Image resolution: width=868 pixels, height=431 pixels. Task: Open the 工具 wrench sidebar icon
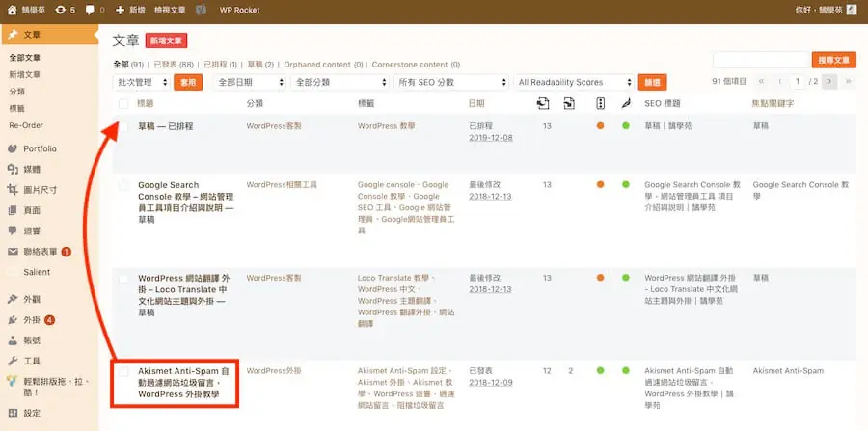[13, 361]
